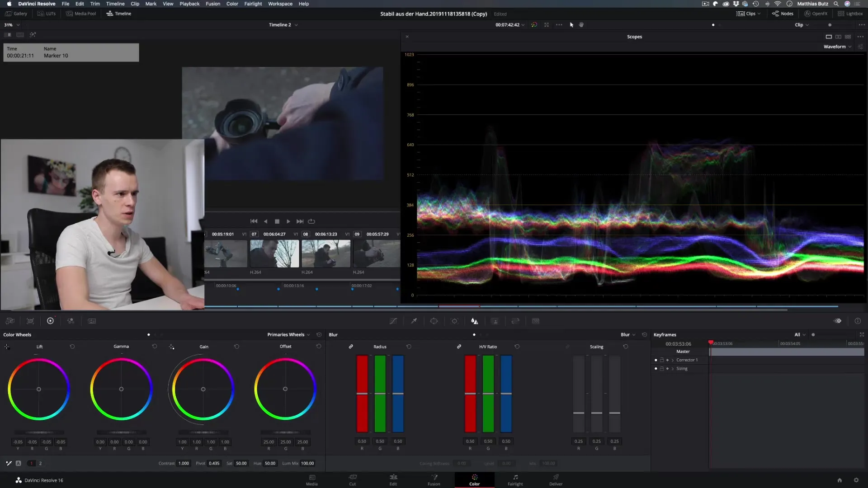868x488 pixels.
Task: Select the Color Wheels palette icon
Action: 50,321
